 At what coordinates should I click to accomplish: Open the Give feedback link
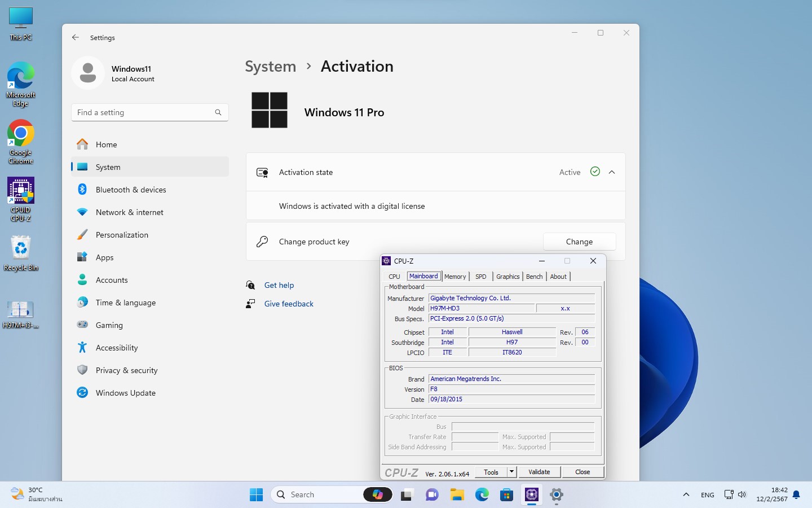(x=289, y=304)
